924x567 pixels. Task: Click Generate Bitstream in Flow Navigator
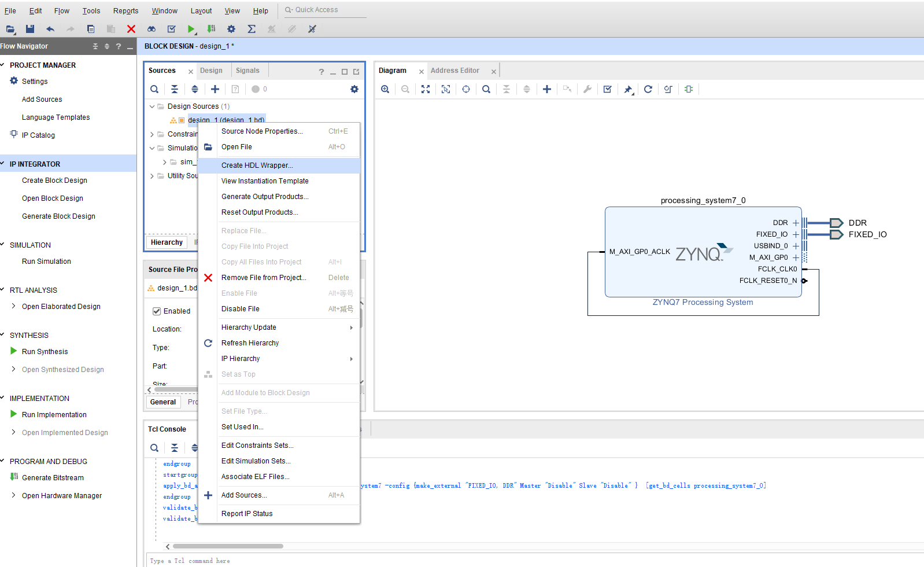[x=53, y=478]
